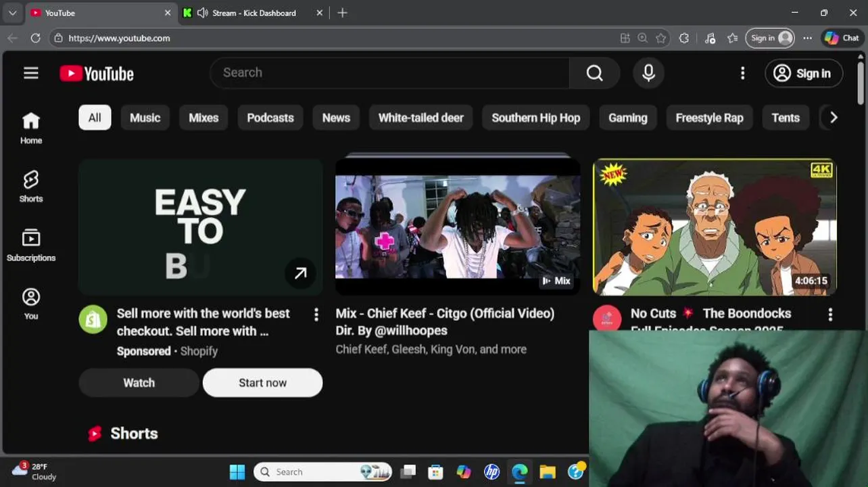Select the All filter chip

pyautogui.click(x=95, y=118)
